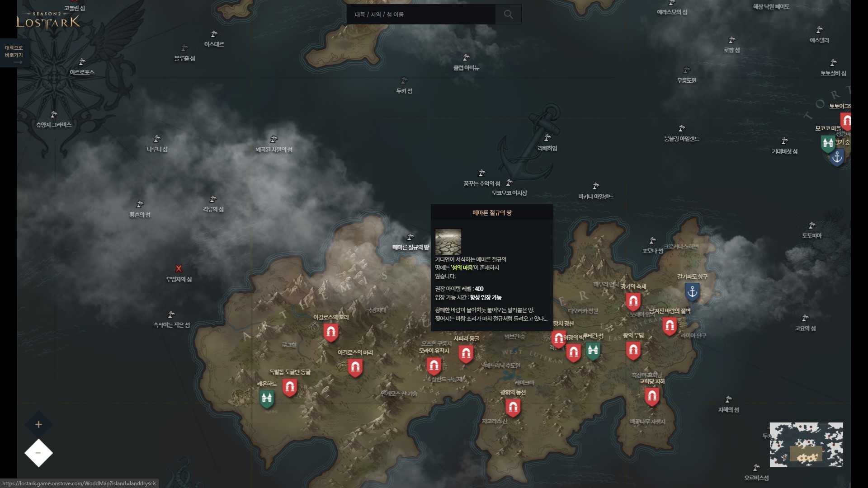Select the 지혜의 섬 island marker
This screenshot has width=868, height=488.
coord(728,400)
